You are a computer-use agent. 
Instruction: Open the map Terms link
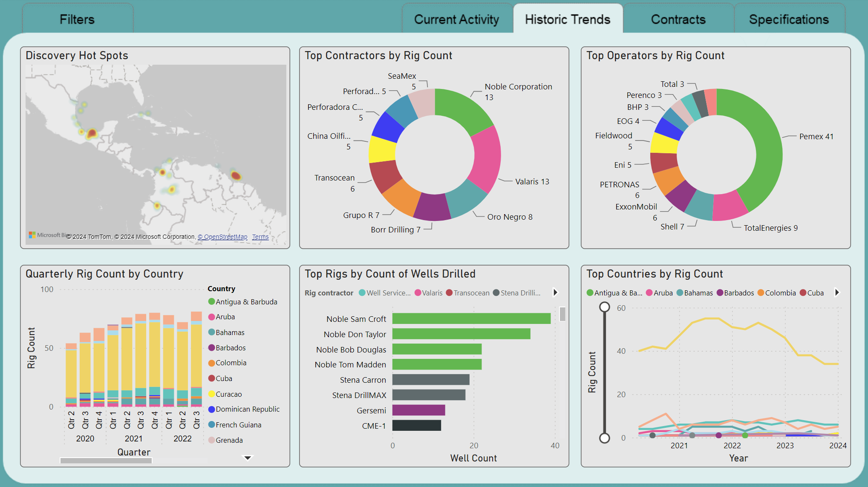[260, 237]
